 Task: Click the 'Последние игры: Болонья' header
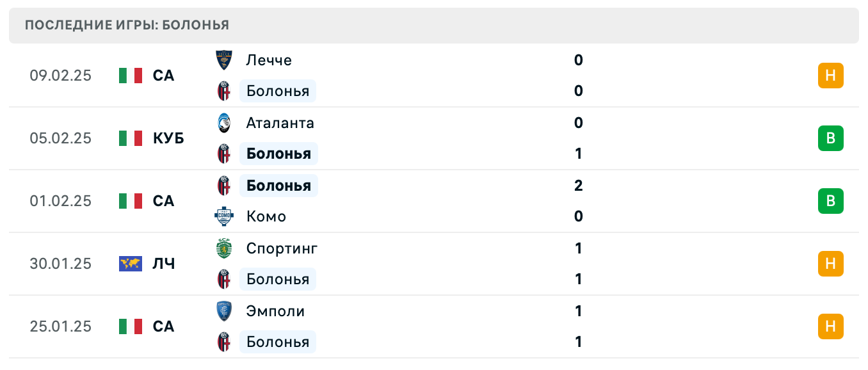click(x=127, y=26)
